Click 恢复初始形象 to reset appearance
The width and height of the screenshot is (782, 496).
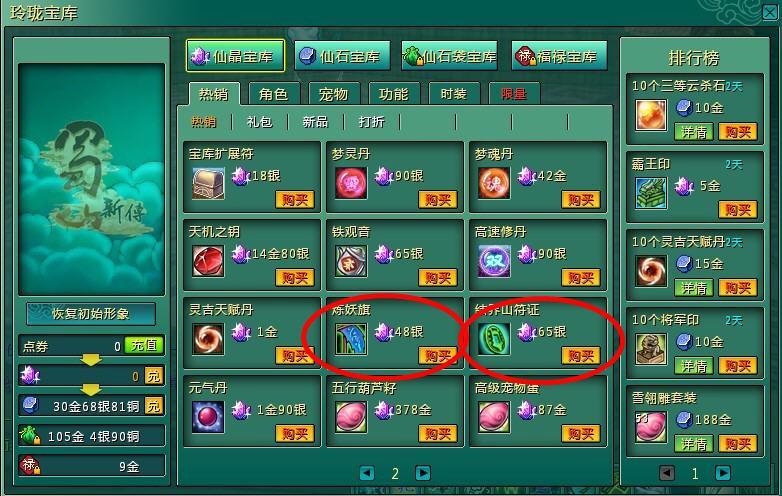coord(91,314)
